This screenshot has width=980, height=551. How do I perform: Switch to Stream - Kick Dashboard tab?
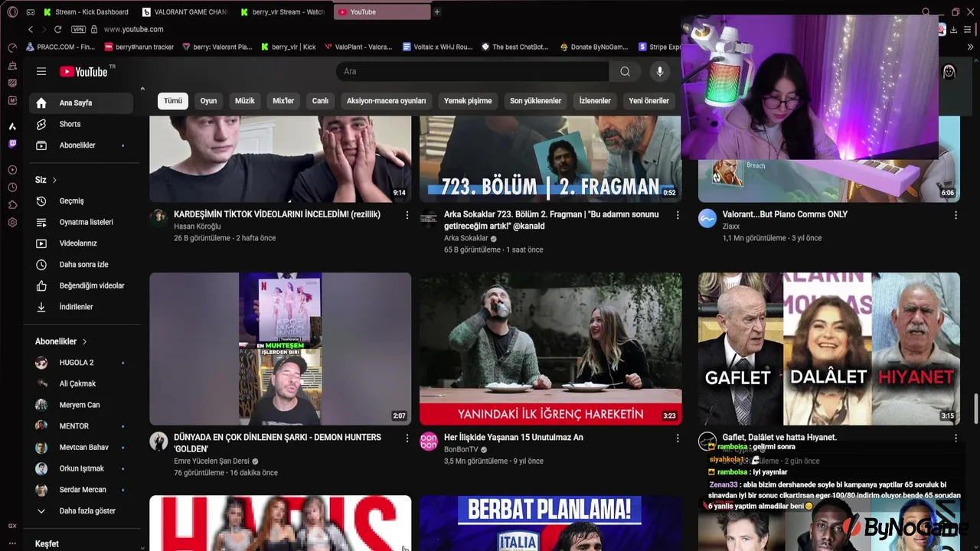point(87,11)
